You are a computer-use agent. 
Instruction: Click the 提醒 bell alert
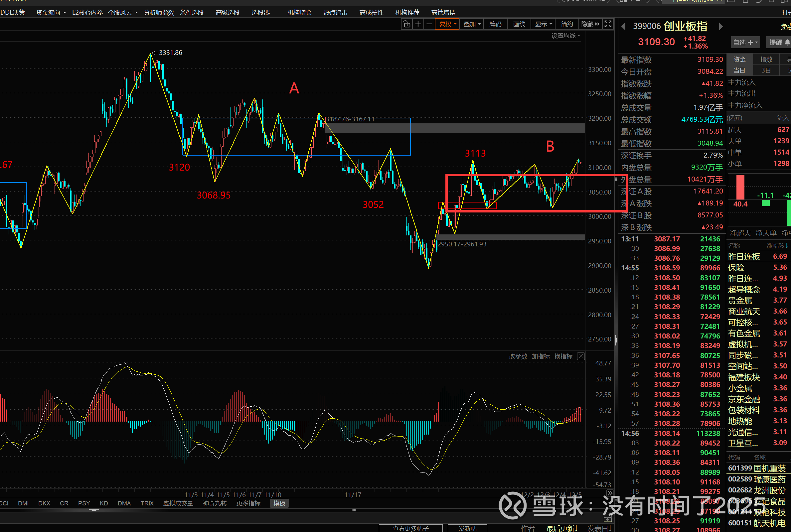coord(779,43)
